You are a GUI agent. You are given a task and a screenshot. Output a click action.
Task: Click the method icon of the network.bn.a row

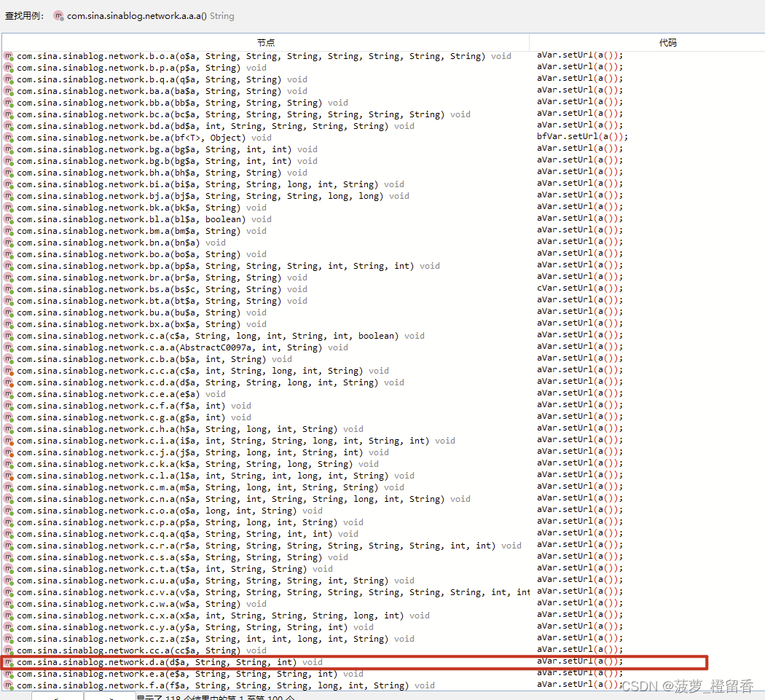point(9,243)
